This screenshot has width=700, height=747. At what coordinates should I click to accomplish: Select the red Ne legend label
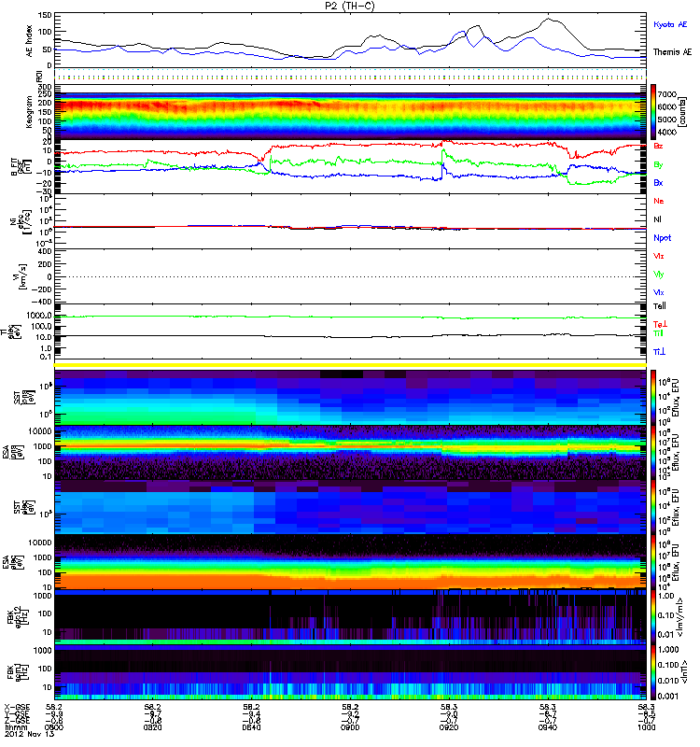pos(659,201)
